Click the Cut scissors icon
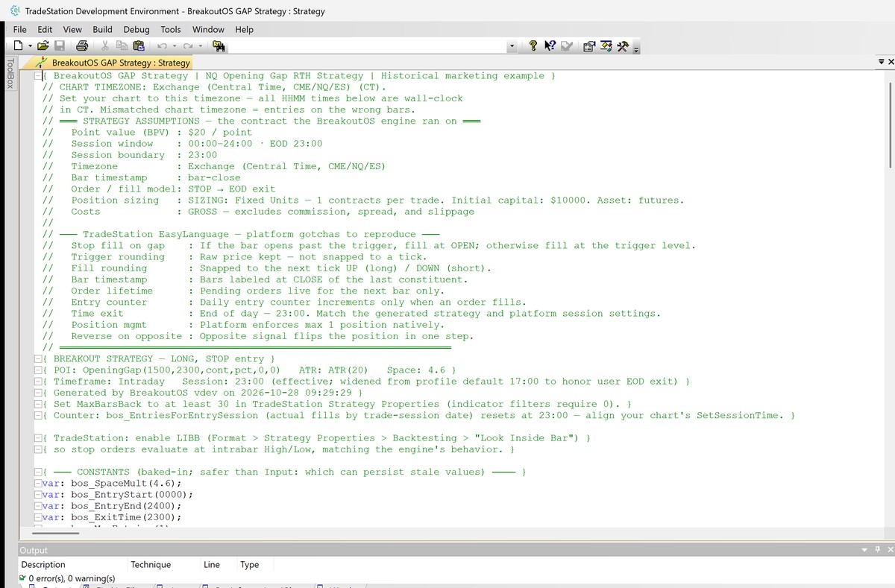The height and width of the screenshot is (588, 895). pyautogui.click(x=107, y=46)
